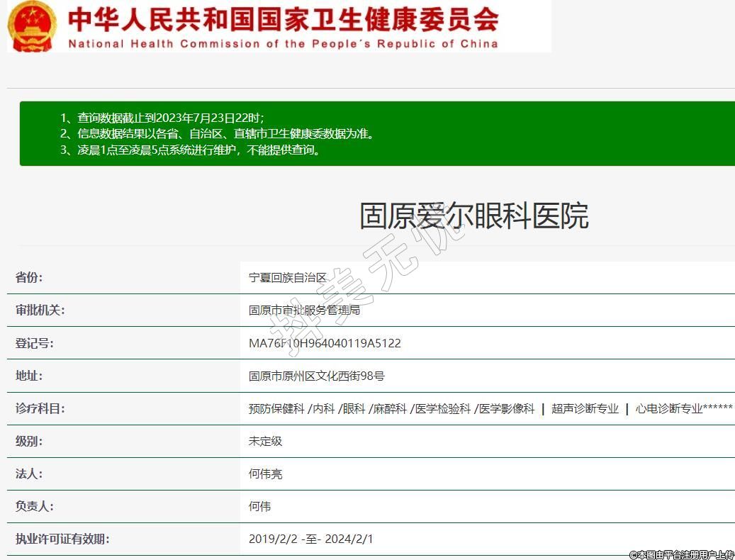Click the 中华人民共和国国家卫生健康委员会 header title
Viewport: 735px width, 560px height.
(283, 19)
